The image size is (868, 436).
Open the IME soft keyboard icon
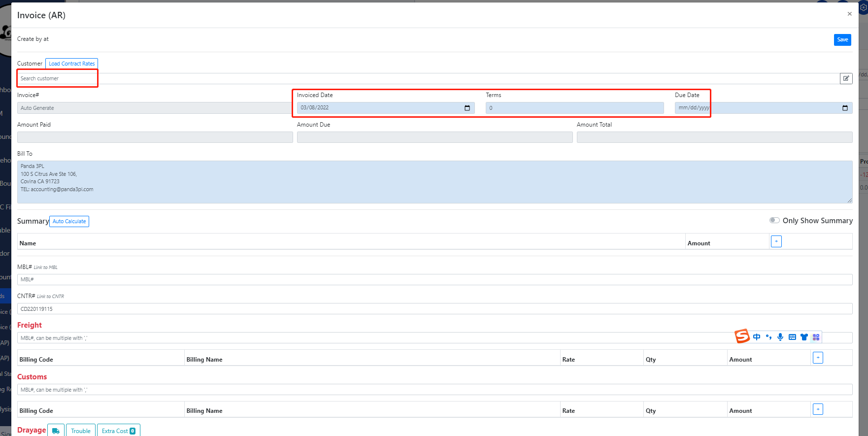click(792, 337)
